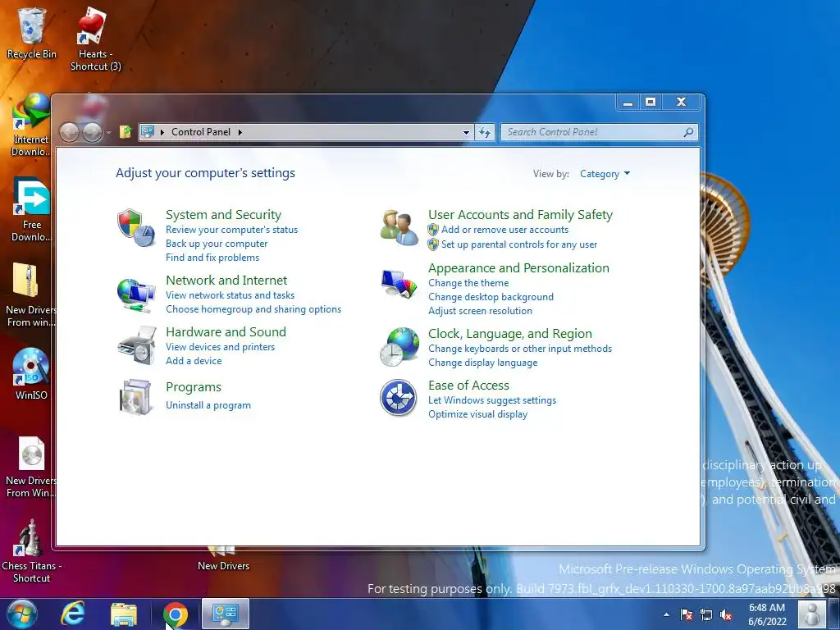Image resolution: width=840 pixels, height=630 pixels.
Task: Expand the arrow after Control Panel breadcrumb
Action: point(240,132)
